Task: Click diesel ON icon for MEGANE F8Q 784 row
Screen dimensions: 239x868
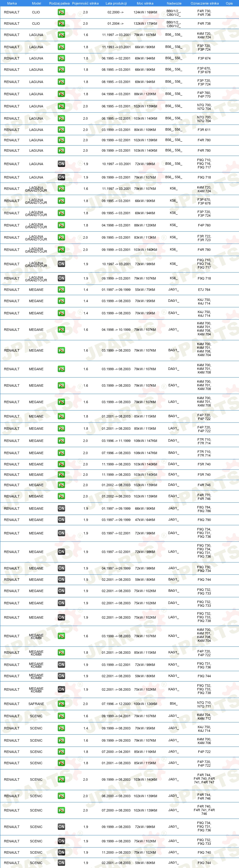Action: pyautogui.click(x=61, y=508)
